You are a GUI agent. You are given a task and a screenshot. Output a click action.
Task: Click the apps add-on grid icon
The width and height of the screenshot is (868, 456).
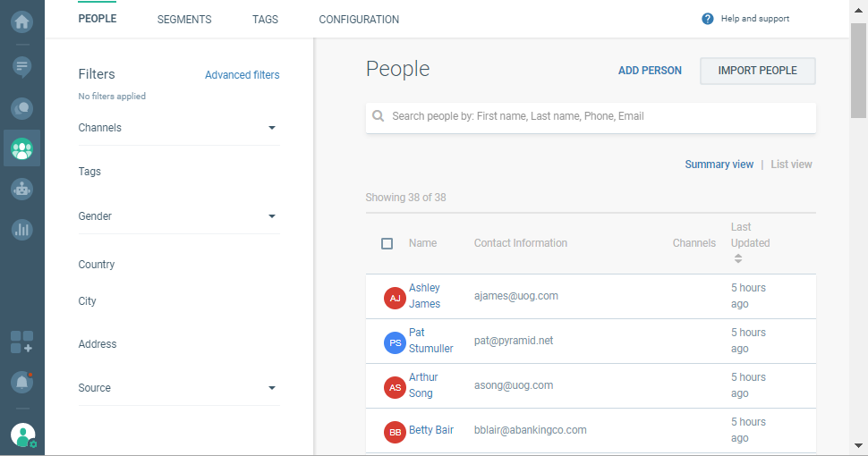point(22,342)
